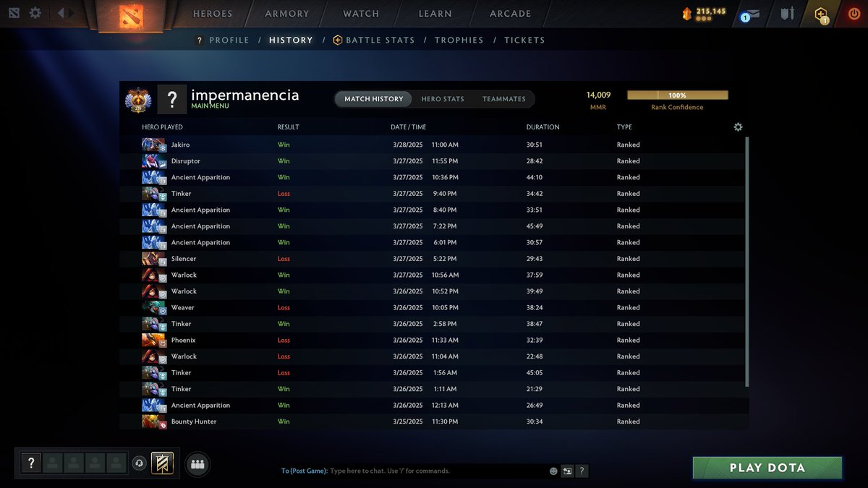Invite a friend to the second party slot
Screen dimensions: 868x488
(x=52, y=463)
